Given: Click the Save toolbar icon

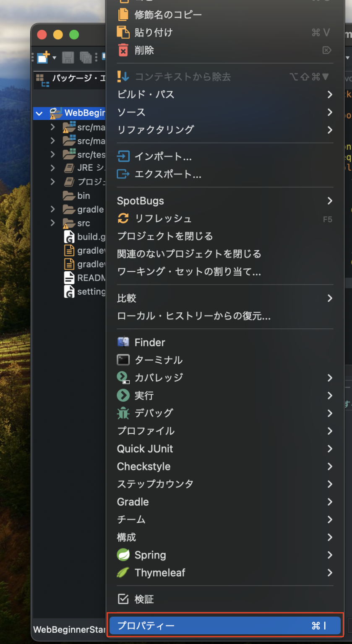Looking at the screenshot, I should tap(67, 57).
